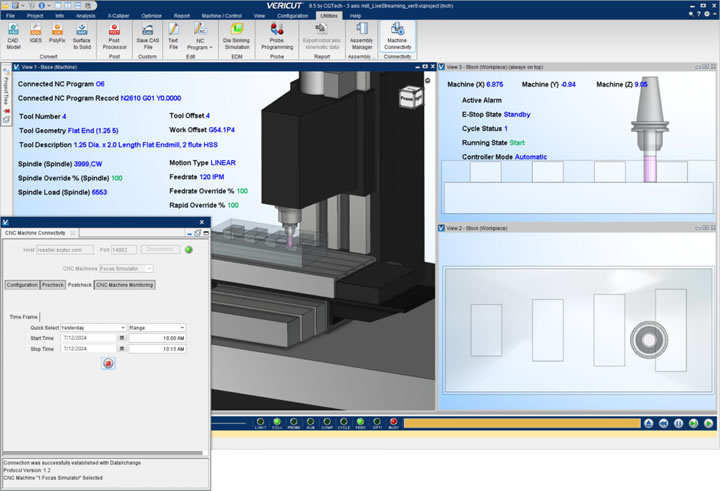Start Die Sinking Simulation

236,36
